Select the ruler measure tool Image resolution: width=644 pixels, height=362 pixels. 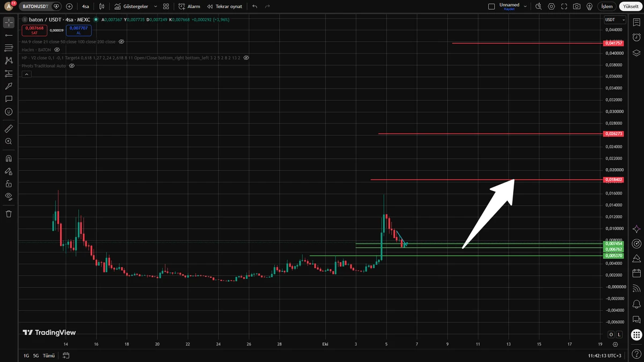[9, 129]
